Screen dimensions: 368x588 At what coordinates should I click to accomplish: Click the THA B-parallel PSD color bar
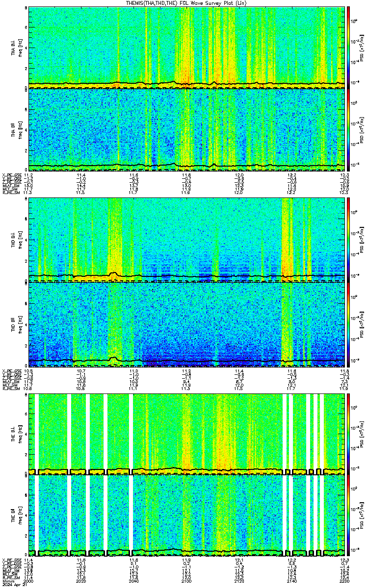click(349, 130)
